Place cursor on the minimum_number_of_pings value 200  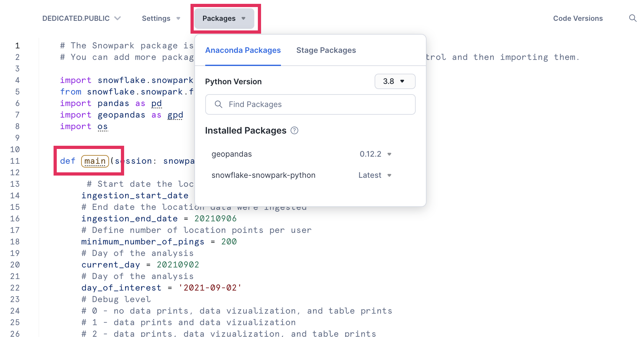coord(229,242)
